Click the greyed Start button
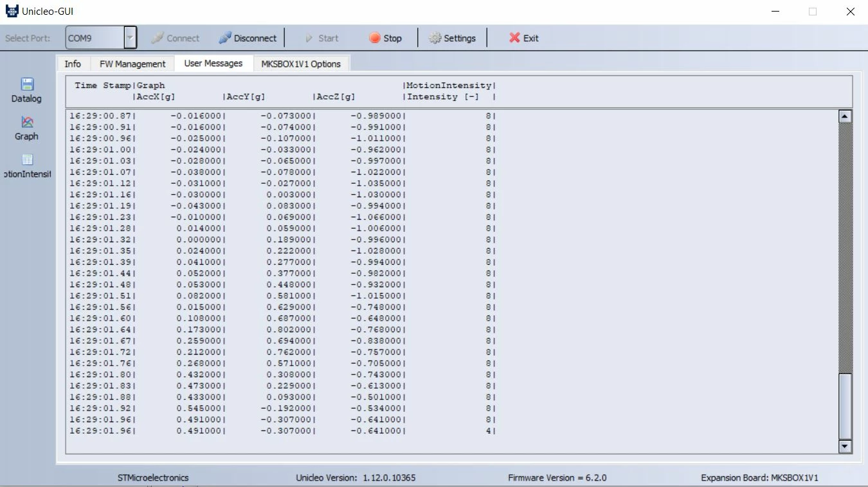Viewport: 868px width, 487px height. (321, 38)
